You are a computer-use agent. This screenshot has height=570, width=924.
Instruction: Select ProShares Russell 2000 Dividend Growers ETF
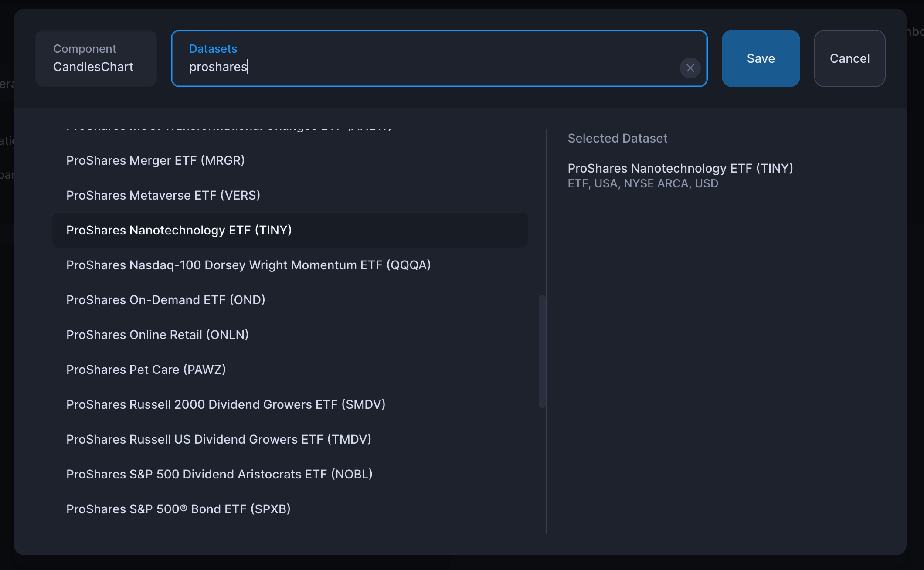[x=290, y=404]
